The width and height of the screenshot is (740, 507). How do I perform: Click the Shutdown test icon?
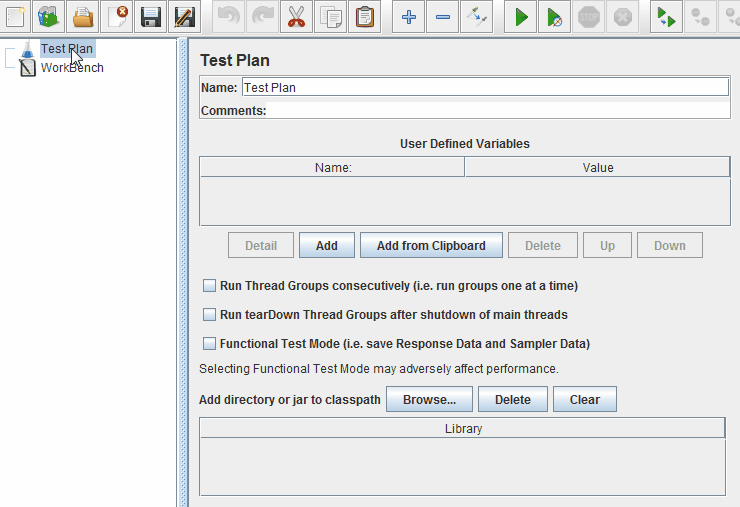pyautogui.click(x=622, y=17)
